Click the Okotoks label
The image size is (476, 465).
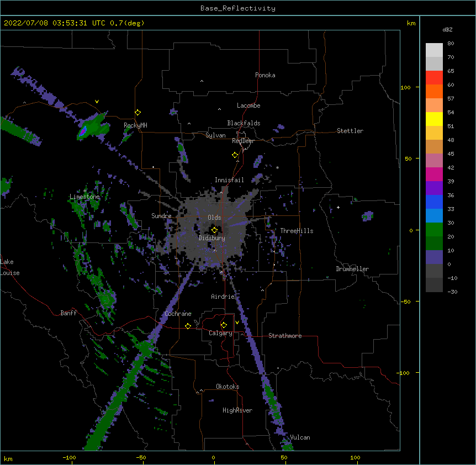(228, 387)
